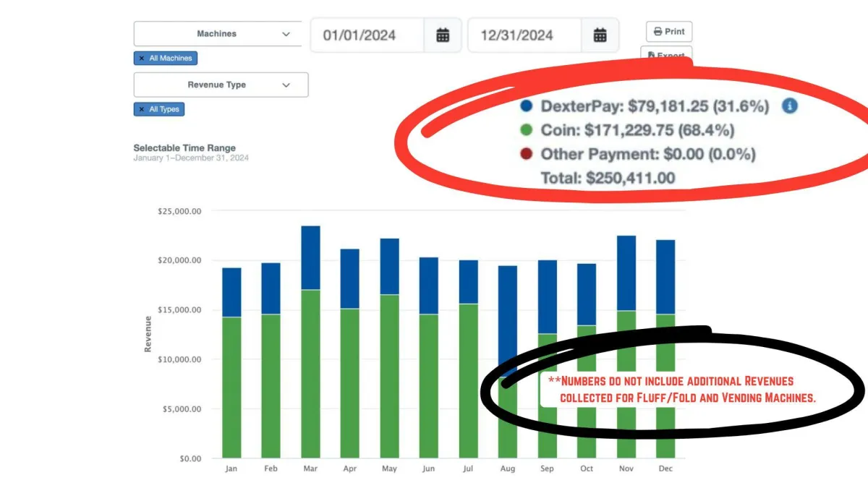868x488 pixels.
Task: Edit the end date 12/31/2024 field
Action: pyautogui.click(x=525, y=35)
